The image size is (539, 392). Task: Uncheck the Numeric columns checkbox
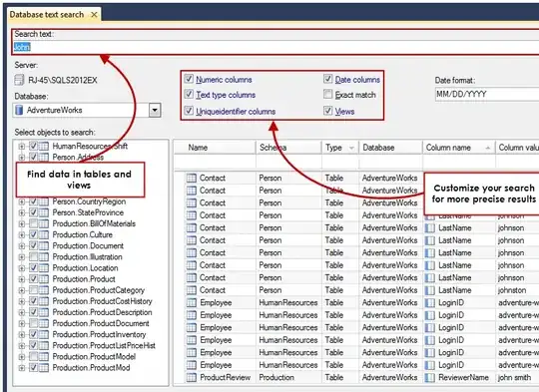[x=189, y=79]
